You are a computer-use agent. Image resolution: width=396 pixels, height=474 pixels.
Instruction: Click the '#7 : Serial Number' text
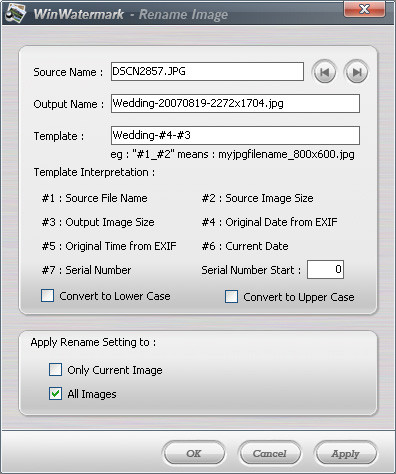[x=86, y=270]
